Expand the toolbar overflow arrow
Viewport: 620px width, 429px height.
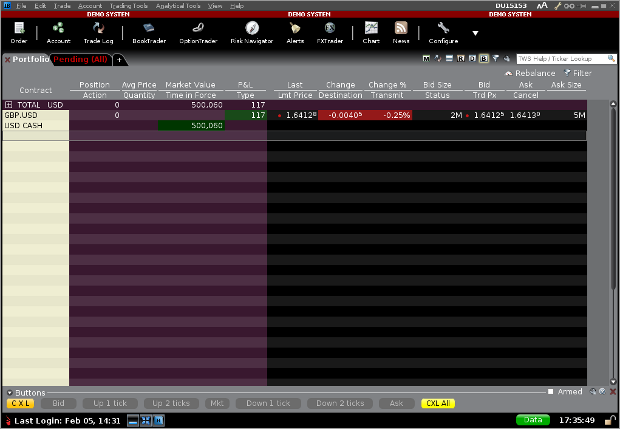(475, 33)
